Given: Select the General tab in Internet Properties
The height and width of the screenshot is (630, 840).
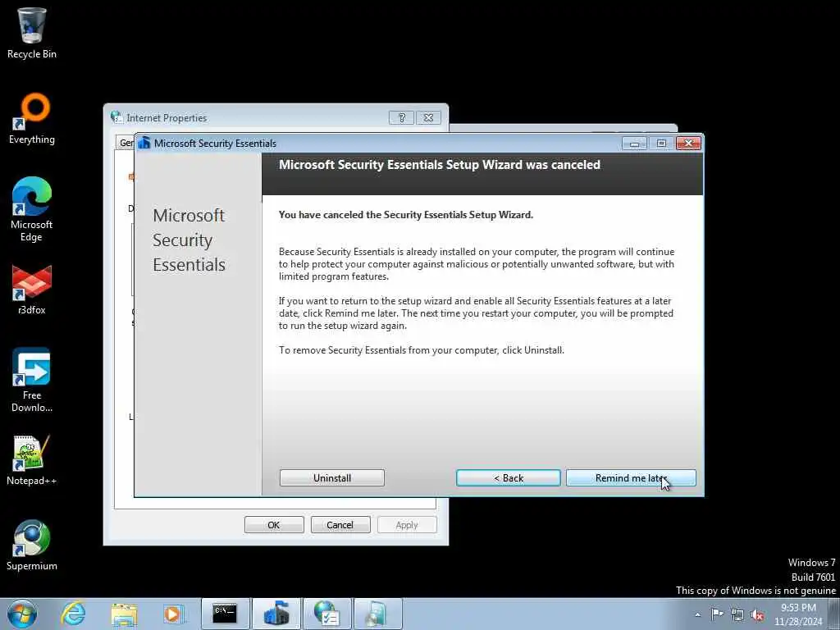Looking at the screenshot, I should coord(126,143).
